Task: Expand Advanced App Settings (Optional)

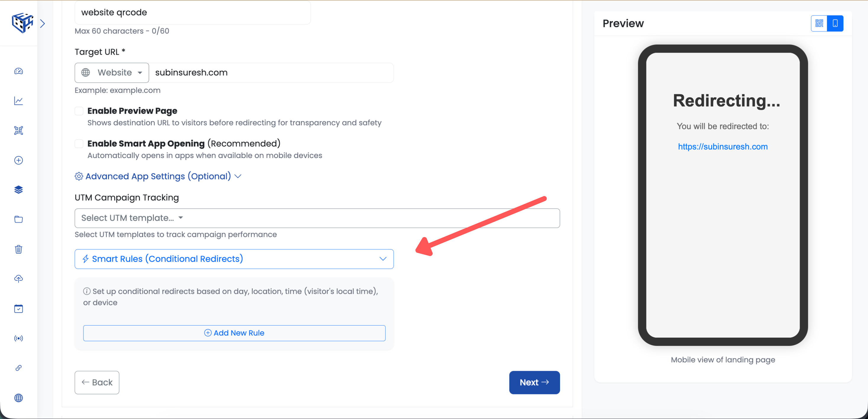Action: click(x=158, y=176)
